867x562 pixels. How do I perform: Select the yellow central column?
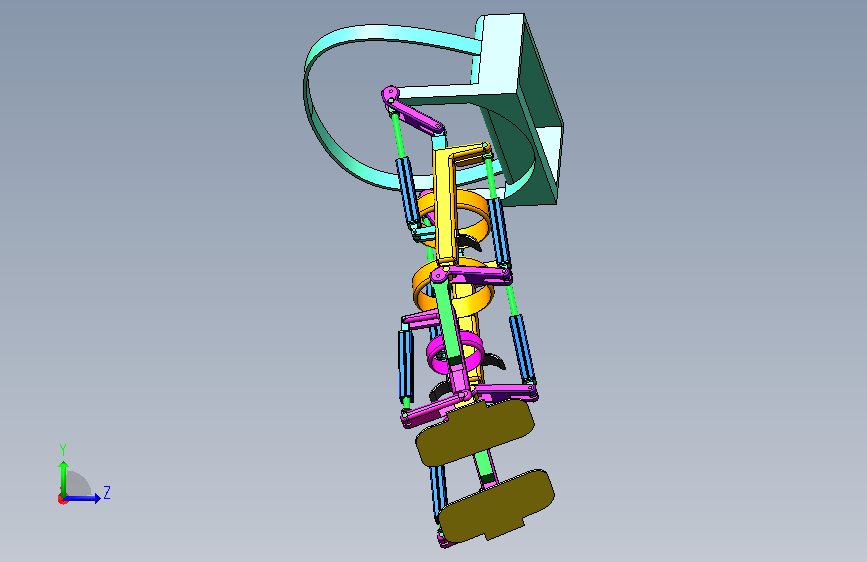[x=446, y=205]
